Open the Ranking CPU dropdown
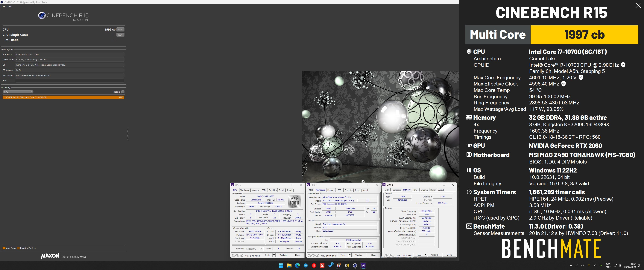The width and height of the screenshot is (644, 270). [18, 92]
